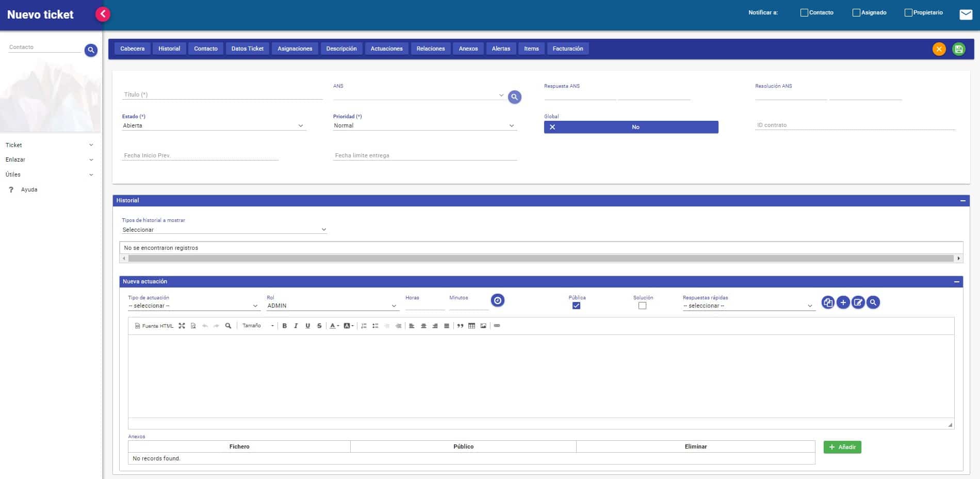Image resolution: width=980 pixels, height=479 pixels.
Task: Open the Estado dropdown
Action: click(x=214, y=125)
